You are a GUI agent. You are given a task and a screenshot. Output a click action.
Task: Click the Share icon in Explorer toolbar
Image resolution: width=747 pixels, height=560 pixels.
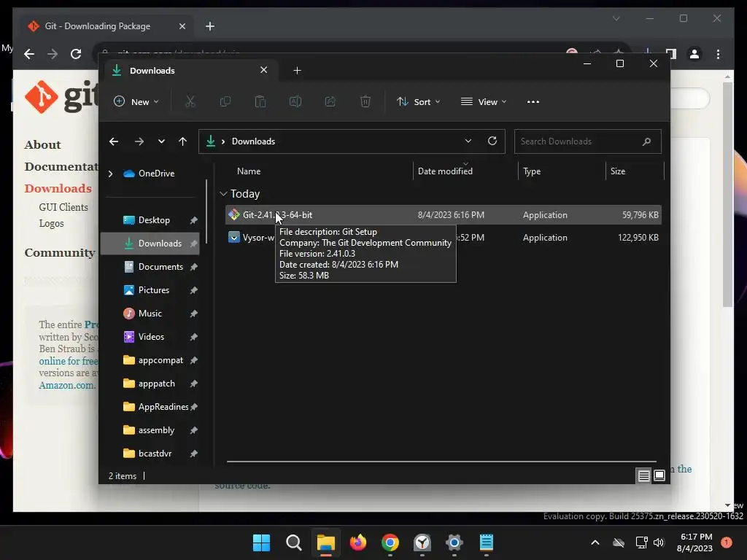tap(330, 101)
